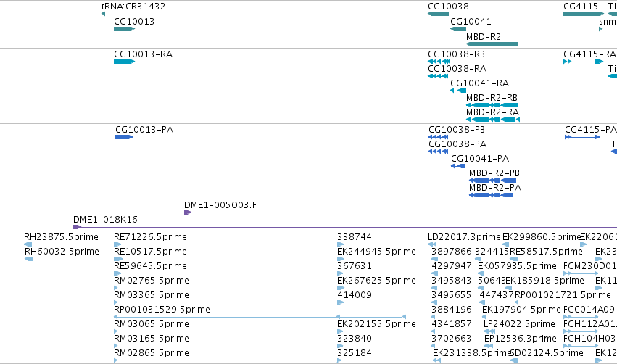
Task: Select feature 325184
Action: (339, 361)
